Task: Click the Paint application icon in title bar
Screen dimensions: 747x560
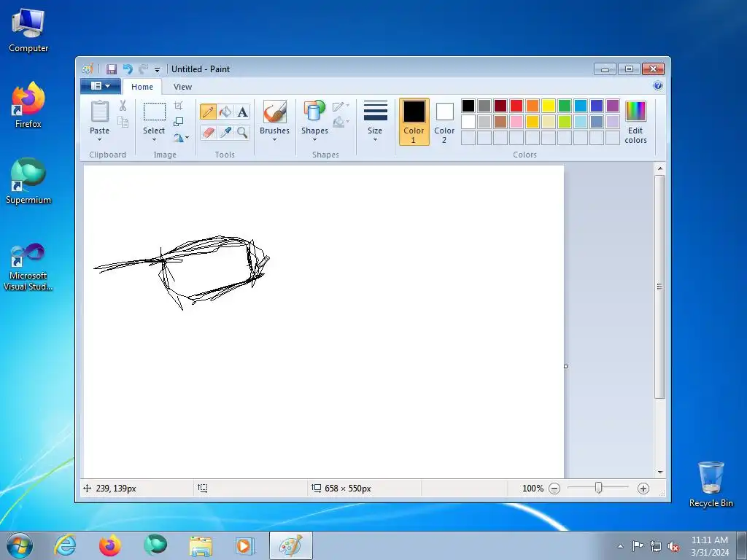Action: click(88, 69)
